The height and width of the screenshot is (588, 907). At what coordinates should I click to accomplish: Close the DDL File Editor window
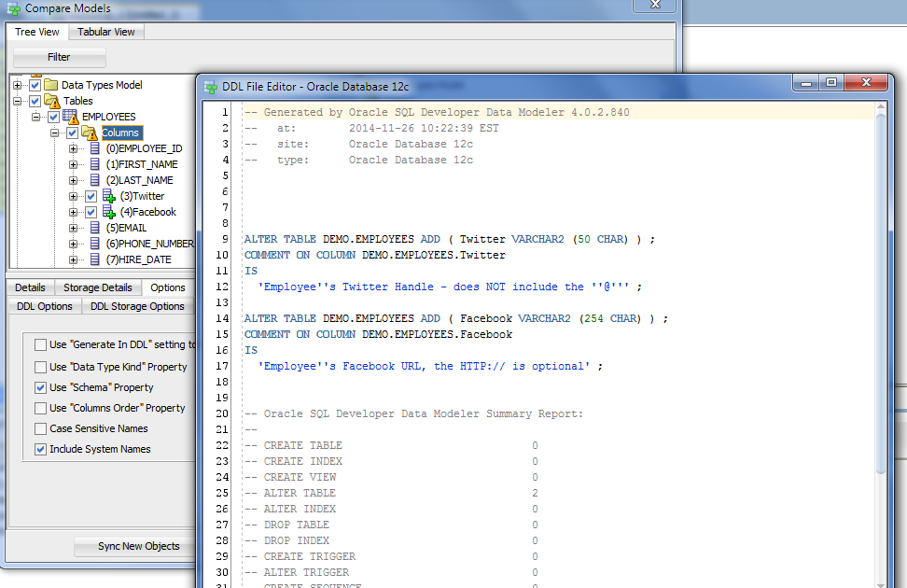866,83
